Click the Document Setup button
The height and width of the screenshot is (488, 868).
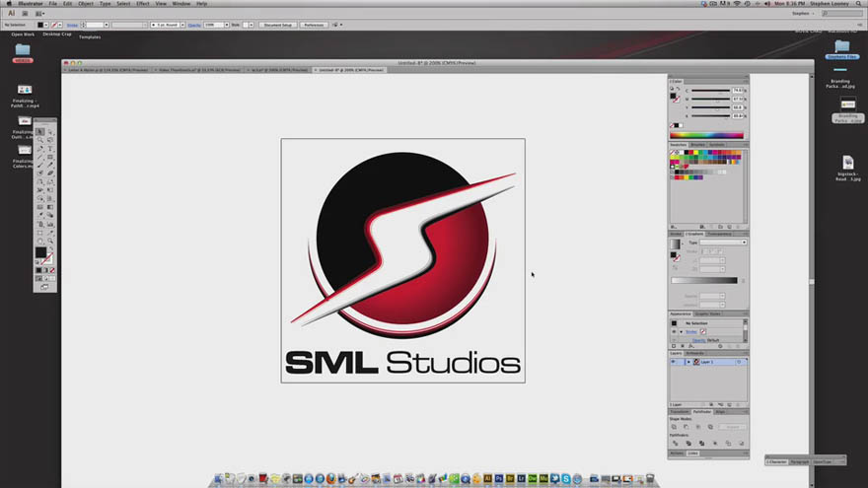point(278,25)
